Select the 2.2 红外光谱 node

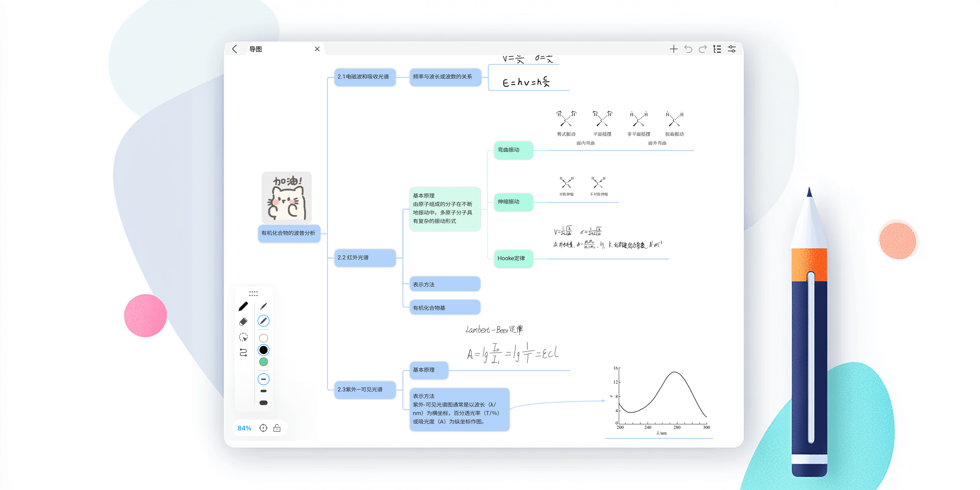point(364,257)
